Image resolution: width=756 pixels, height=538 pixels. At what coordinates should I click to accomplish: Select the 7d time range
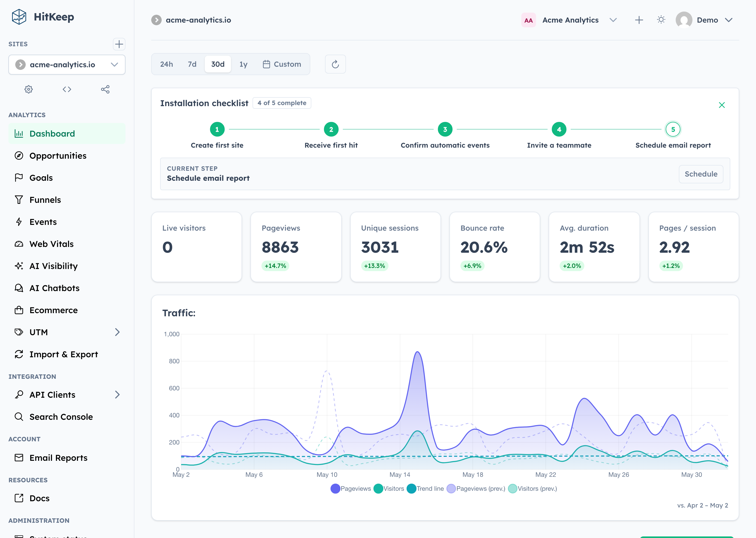192,64
